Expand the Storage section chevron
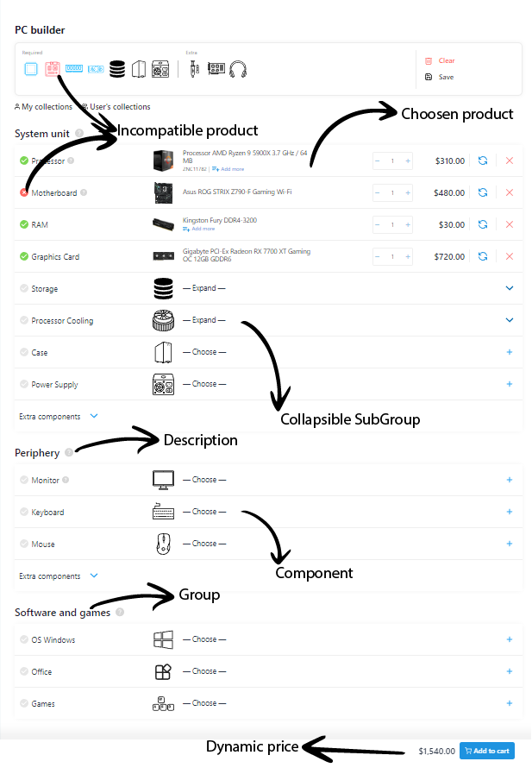This screenshot has height=774, width=532. pos(510,287)
